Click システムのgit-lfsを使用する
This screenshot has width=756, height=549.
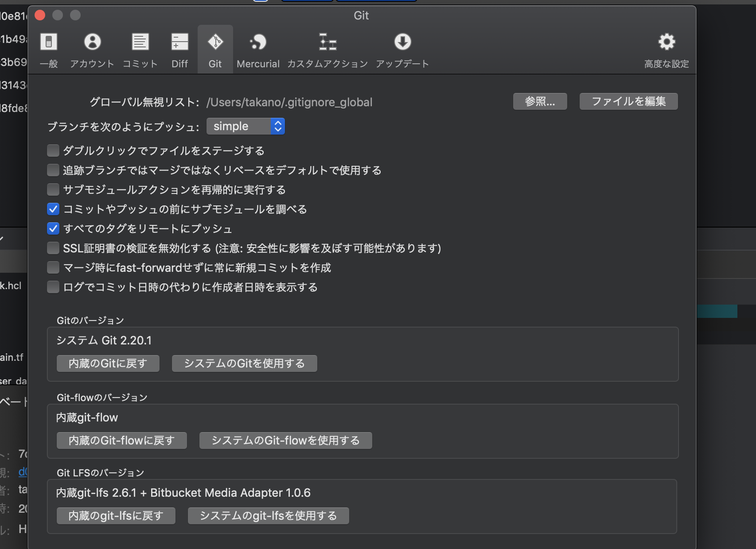(268, 515)
